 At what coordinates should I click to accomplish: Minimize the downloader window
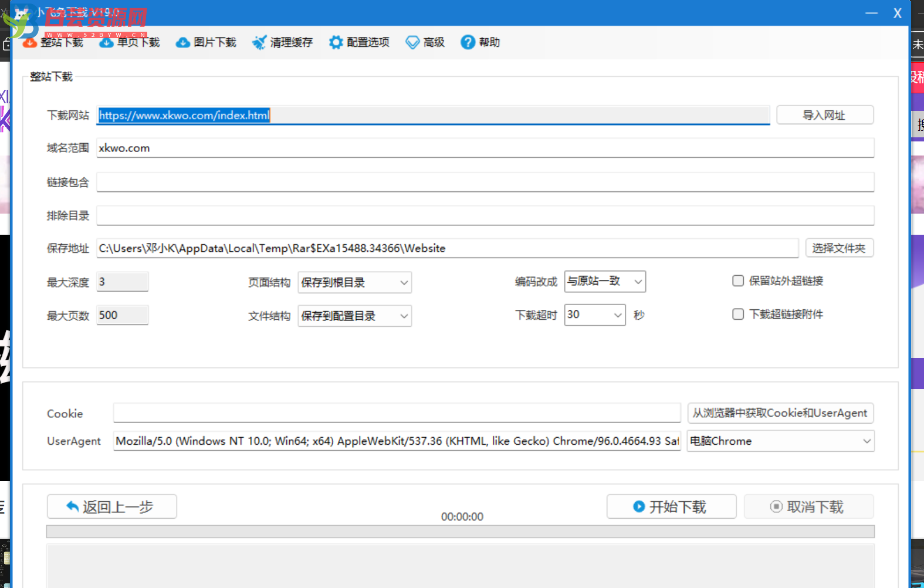(871, 13)
